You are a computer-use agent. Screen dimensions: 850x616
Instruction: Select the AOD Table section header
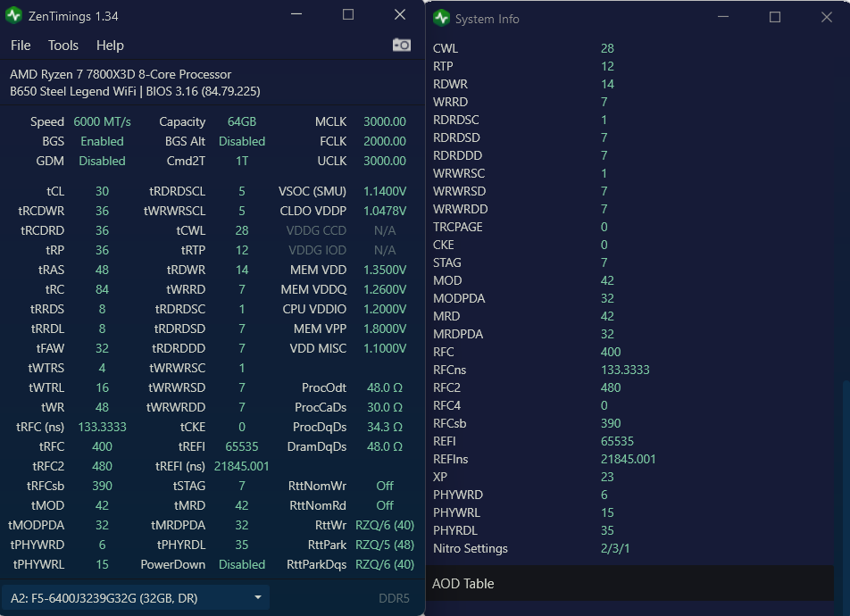coord(630,584)
